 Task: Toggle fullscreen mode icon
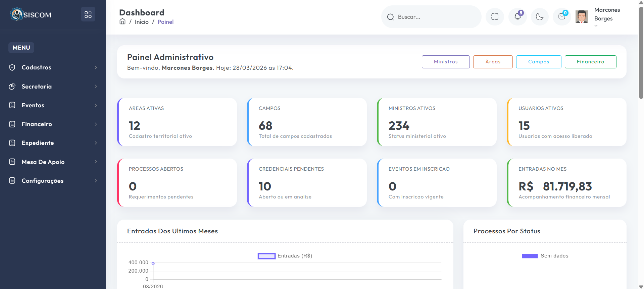(x=495, y=17)
